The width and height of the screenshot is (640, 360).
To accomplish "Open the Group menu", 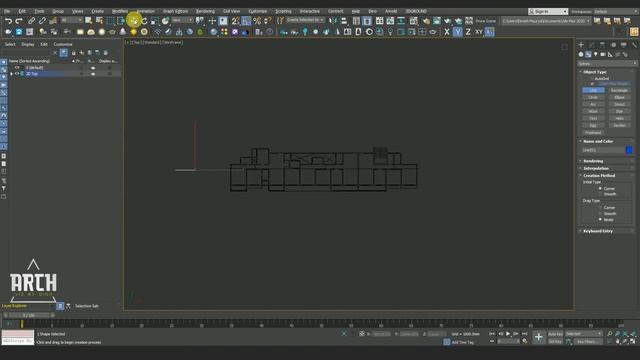I will [x=58, y=11].
